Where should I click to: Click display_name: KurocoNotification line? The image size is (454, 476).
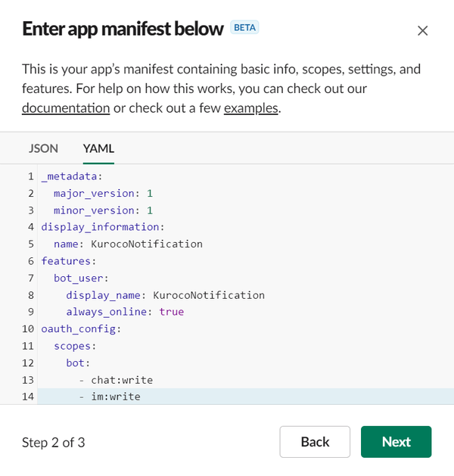pos(166,295)
